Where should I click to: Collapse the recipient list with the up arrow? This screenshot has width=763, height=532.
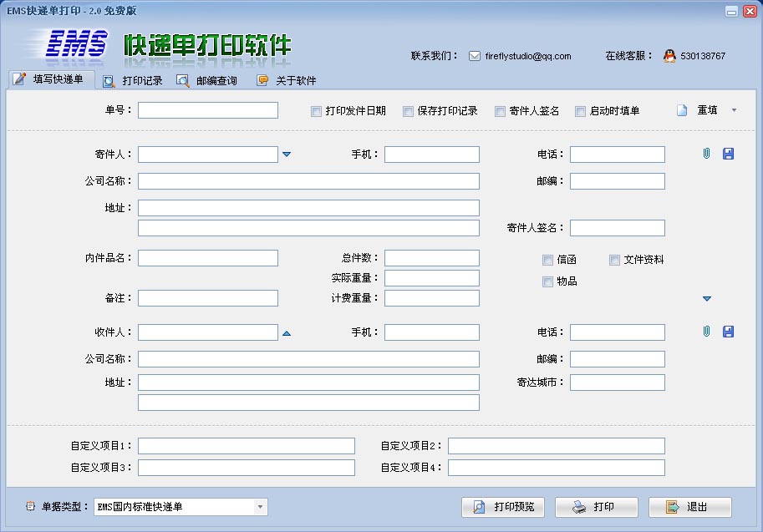pyautogui.click(x=287, y=332)
